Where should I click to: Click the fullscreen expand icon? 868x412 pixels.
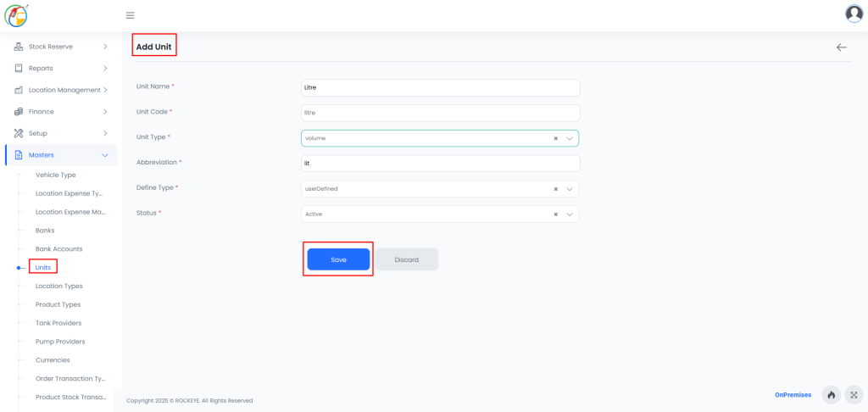[x=853, y=394]
